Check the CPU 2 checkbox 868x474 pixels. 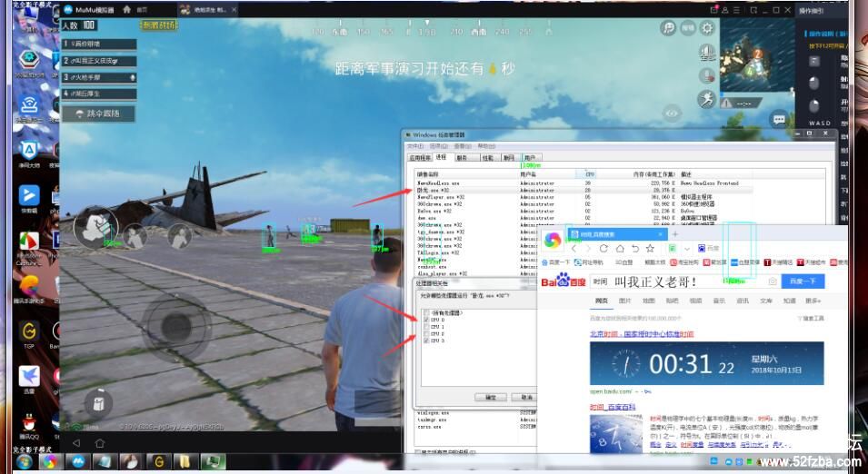(x=425, y=334)
